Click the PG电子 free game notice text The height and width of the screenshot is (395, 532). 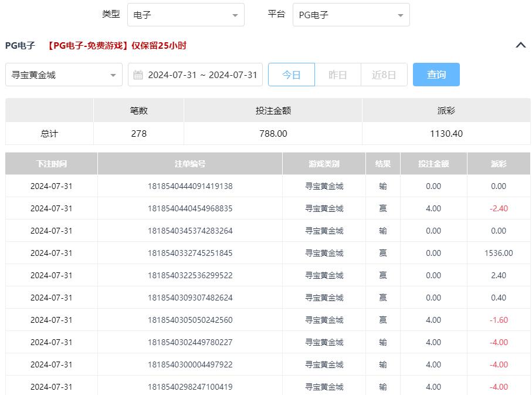[x=117, y=46]
